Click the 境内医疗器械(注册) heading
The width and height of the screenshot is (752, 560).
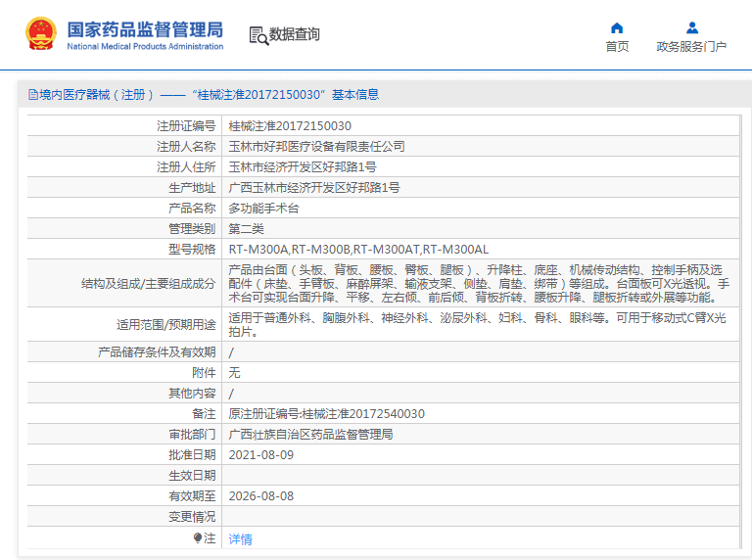(204, 94)
